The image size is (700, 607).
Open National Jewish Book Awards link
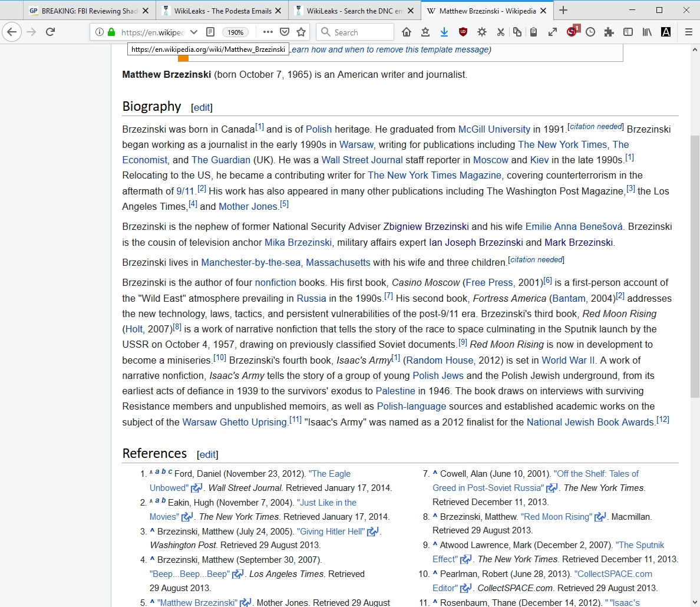[590, 422]
